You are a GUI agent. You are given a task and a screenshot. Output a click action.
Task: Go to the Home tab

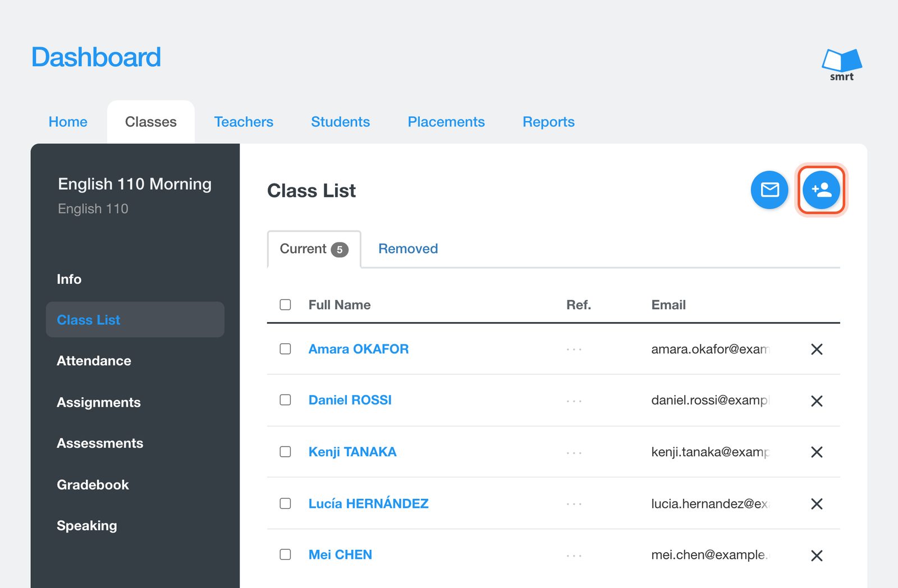click(x=68, y=122)
